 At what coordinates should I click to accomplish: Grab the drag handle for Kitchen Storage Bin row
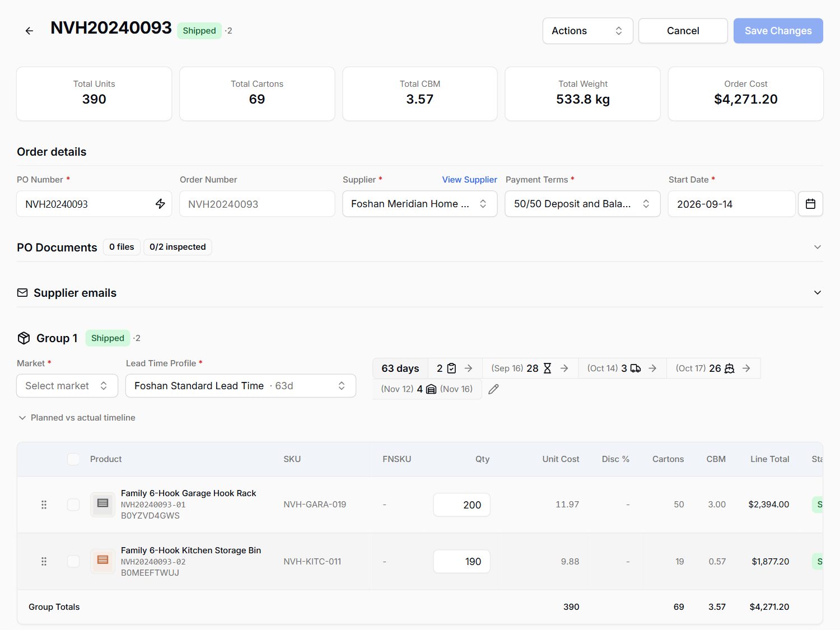44,562
